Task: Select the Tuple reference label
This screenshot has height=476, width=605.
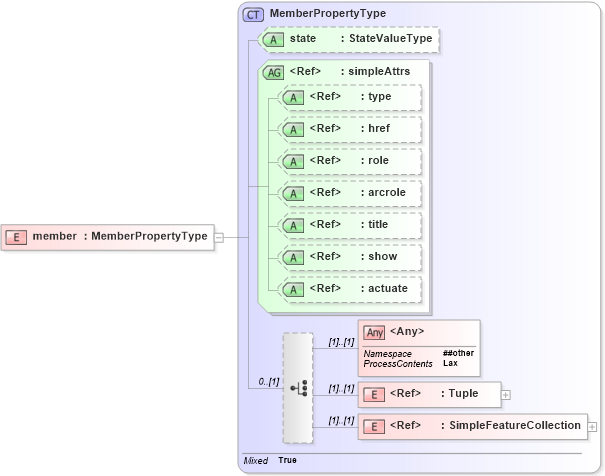Action: (463, 393)
